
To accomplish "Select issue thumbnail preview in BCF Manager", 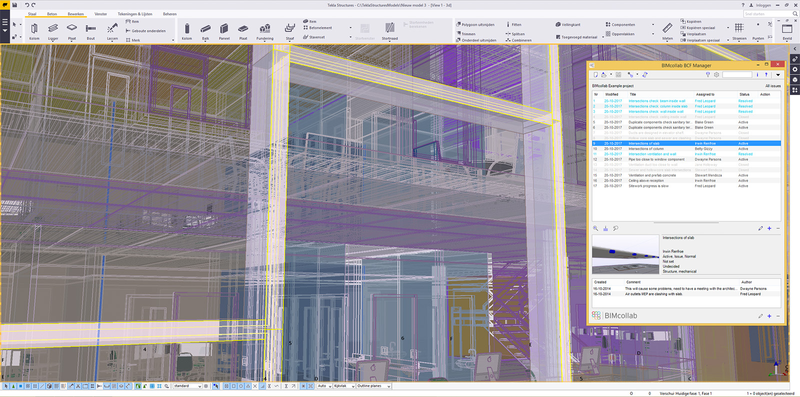I will [x=626, y=254].
